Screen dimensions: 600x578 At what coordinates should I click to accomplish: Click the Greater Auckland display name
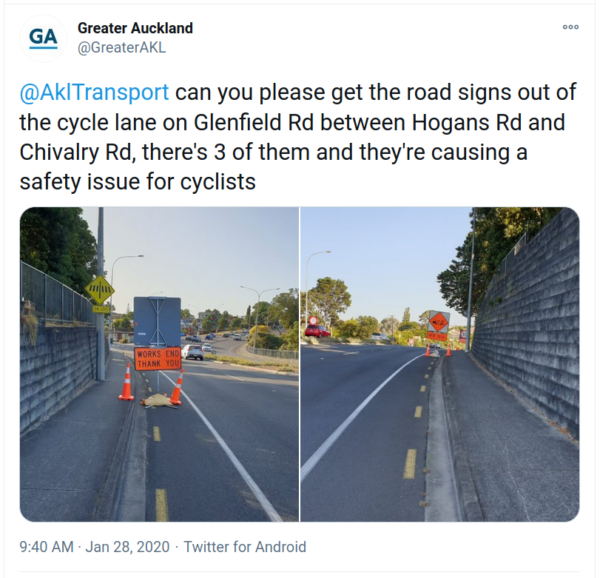[135, 28]
